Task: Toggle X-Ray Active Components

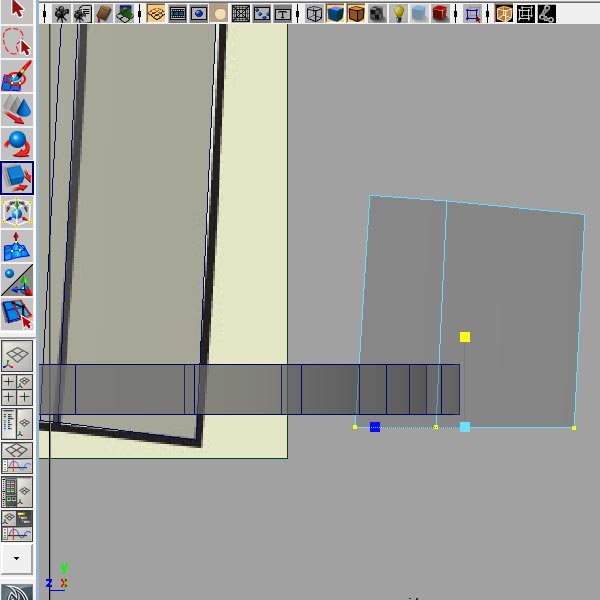Action: (525, 14)
